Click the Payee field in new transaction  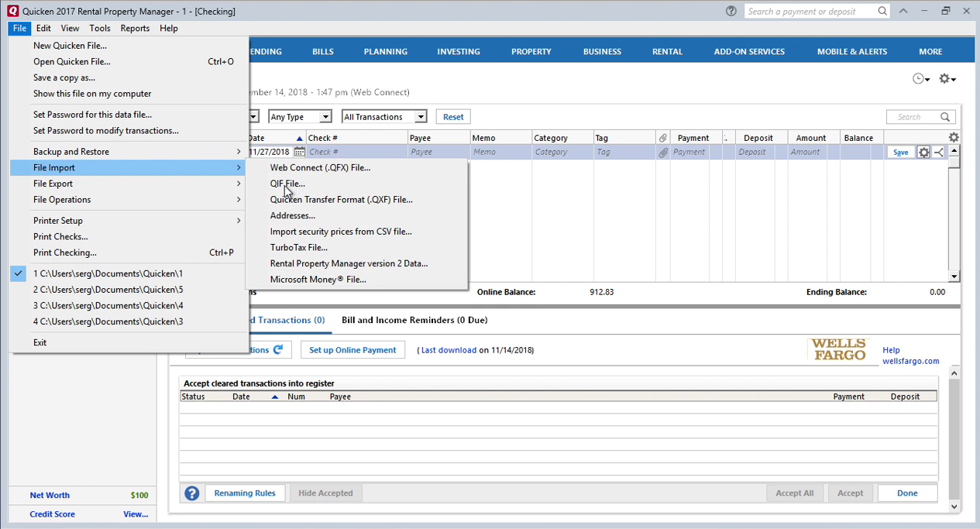(x=438, y=153)
